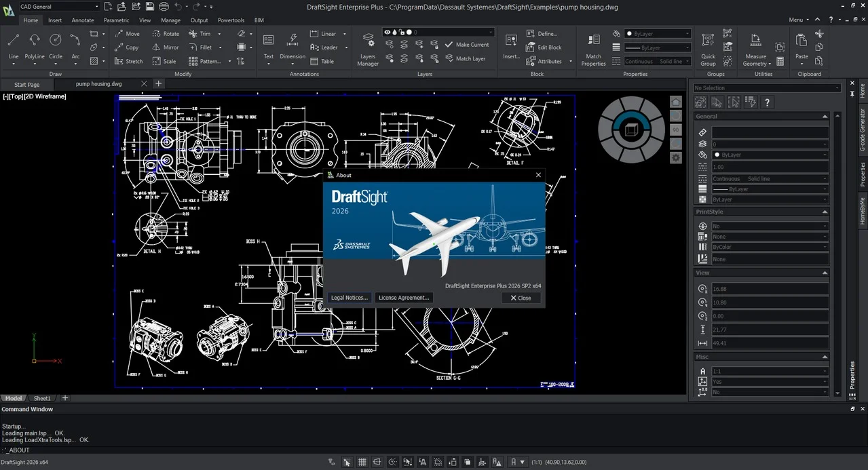The width and height of the screenshot is (868, 470).
Task: Toggle the LineWeight display status bar button
Action: click(x=438, y=462)
